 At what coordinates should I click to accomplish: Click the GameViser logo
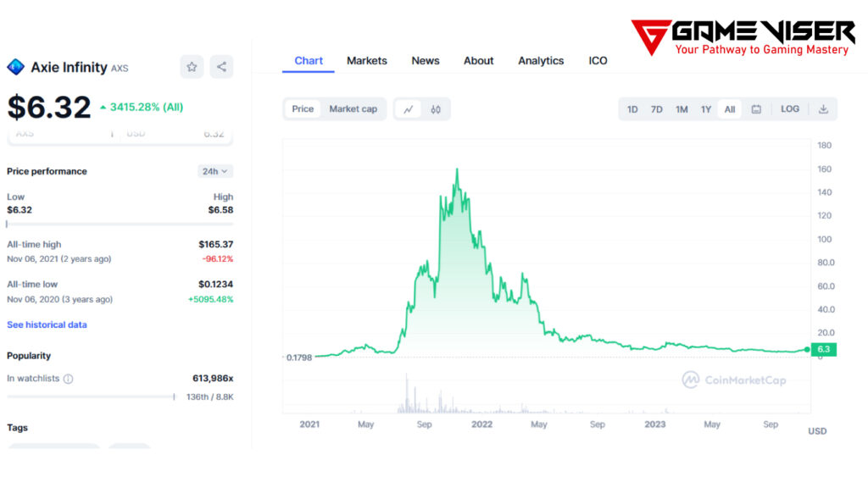coord(743,37)
